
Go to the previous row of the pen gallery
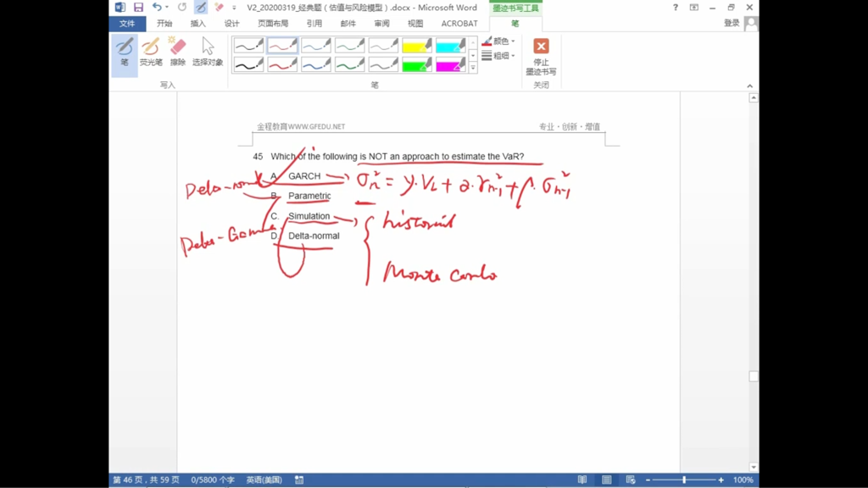473,42
